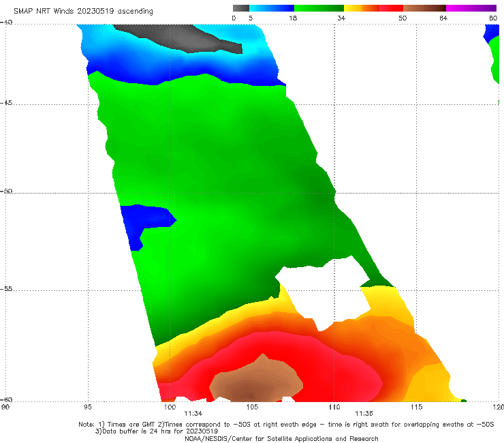
Task: Click the color bar label '34'
Action: coord(341,18)
